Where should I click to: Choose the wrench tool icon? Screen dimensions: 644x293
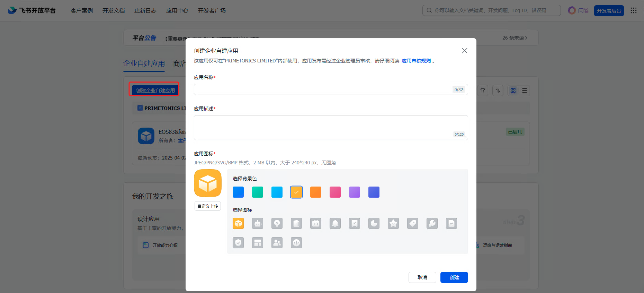point(432,223)
